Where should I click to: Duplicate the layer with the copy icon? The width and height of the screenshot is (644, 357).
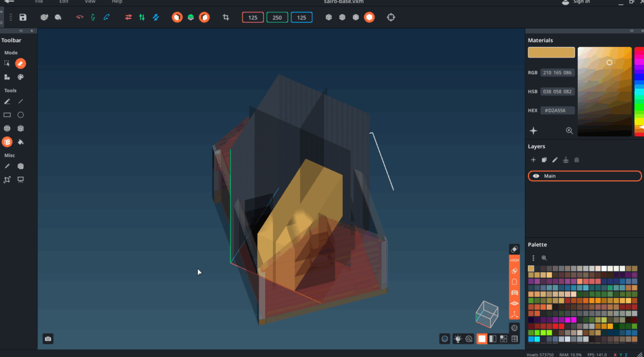click(544, 160)
